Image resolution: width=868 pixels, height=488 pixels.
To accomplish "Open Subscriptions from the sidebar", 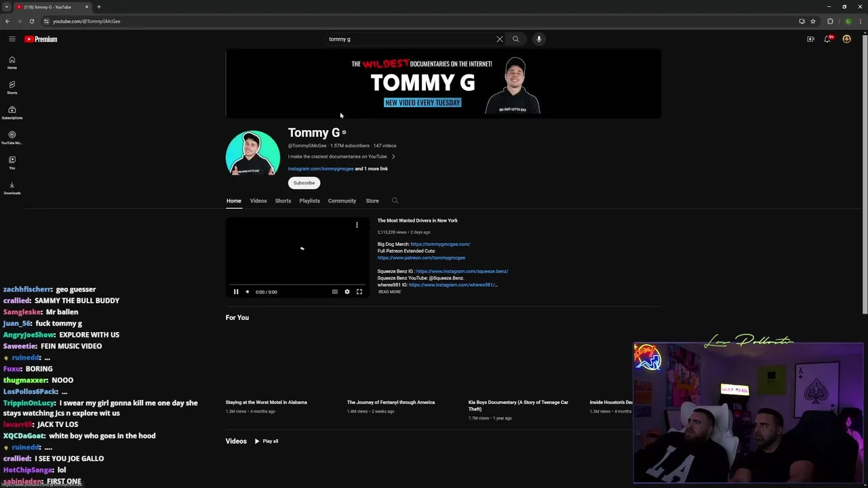I will [12, 113].
